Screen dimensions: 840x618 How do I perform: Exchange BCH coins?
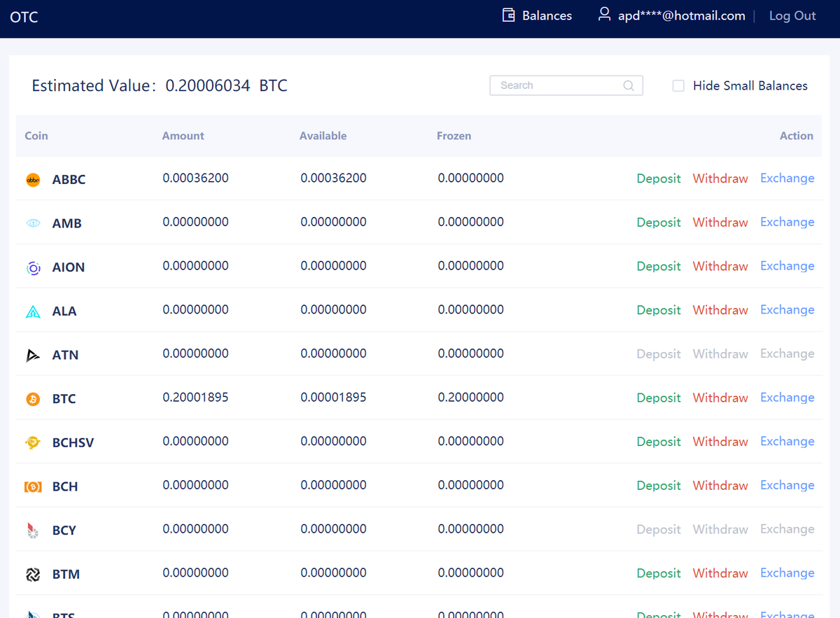pyautogui.click(x=787, y=485)
